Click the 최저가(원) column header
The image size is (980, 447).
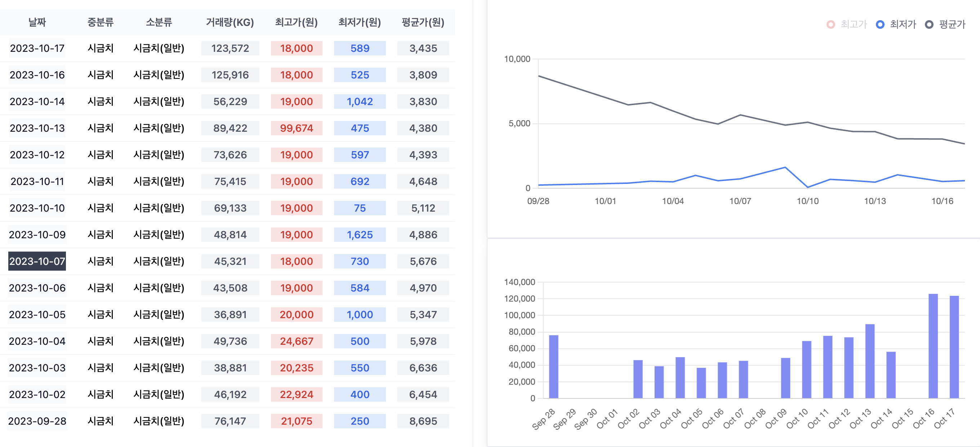tap(360, 22)
